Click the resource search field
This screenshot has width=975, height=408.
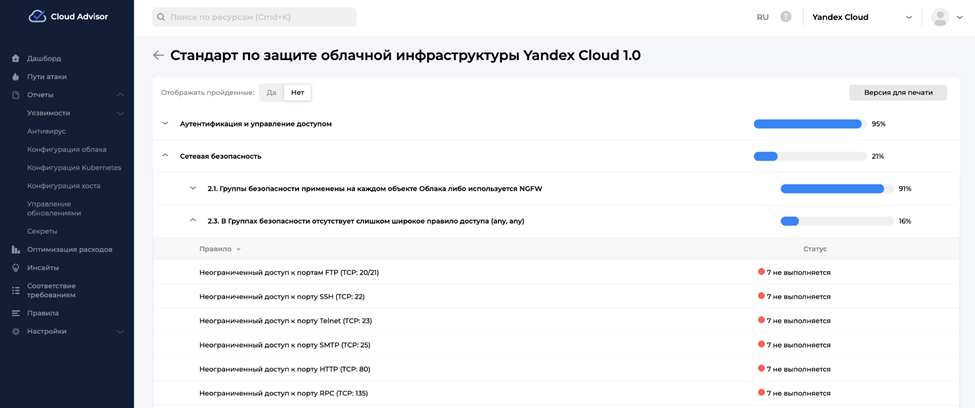(255, 17)
